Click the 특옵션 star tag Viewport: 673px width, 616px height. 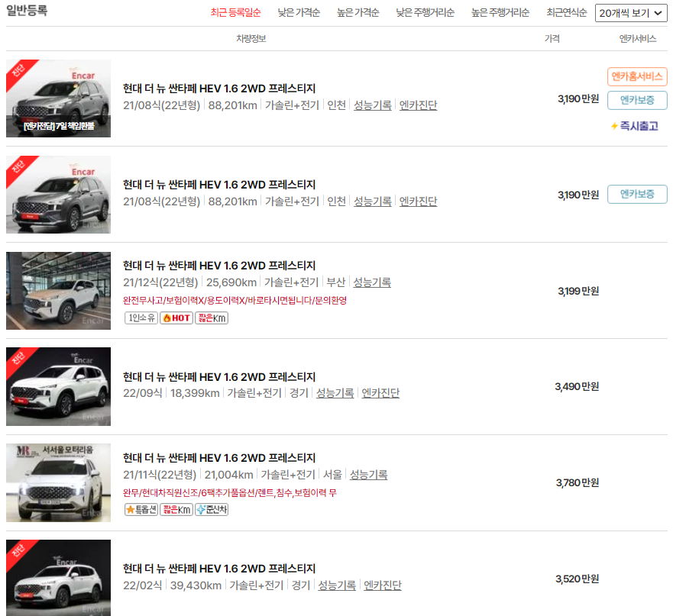pyautogui.click(x=141, y=510)
